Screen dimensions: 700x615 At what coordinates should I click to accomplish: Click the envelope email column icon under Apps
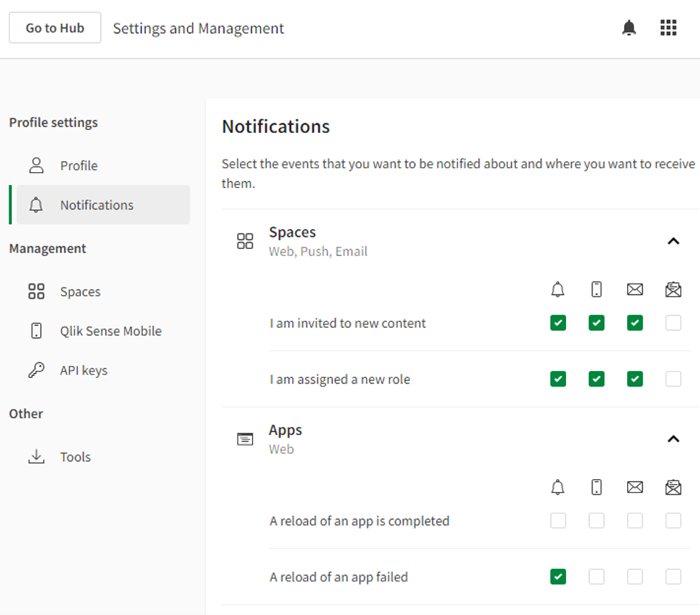click(x=635, y=487)
